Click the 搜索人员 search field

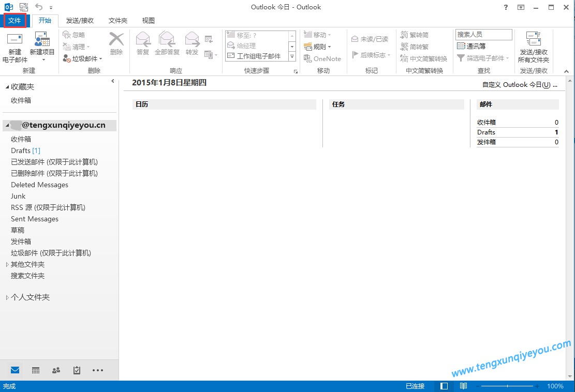pyautogui.click(x=484, y=35)
